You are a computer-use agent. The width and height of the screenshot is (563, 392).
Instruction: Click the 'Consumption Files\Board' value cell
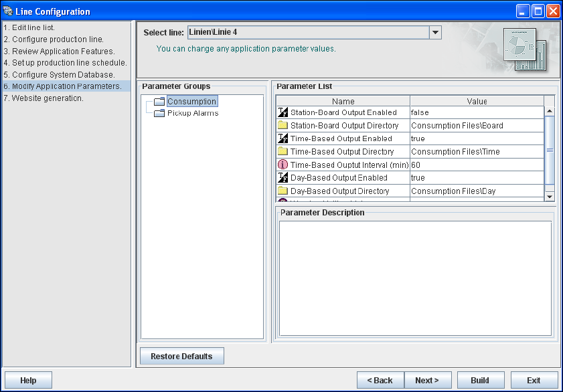pyautogui.click(x=477, y=125)
